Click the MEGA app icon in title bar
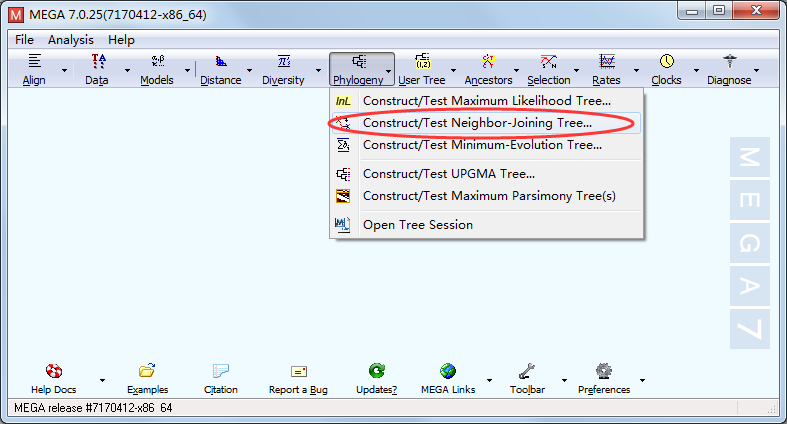Image resolution: width=787 pixels, height=424 pixels. 16,15
